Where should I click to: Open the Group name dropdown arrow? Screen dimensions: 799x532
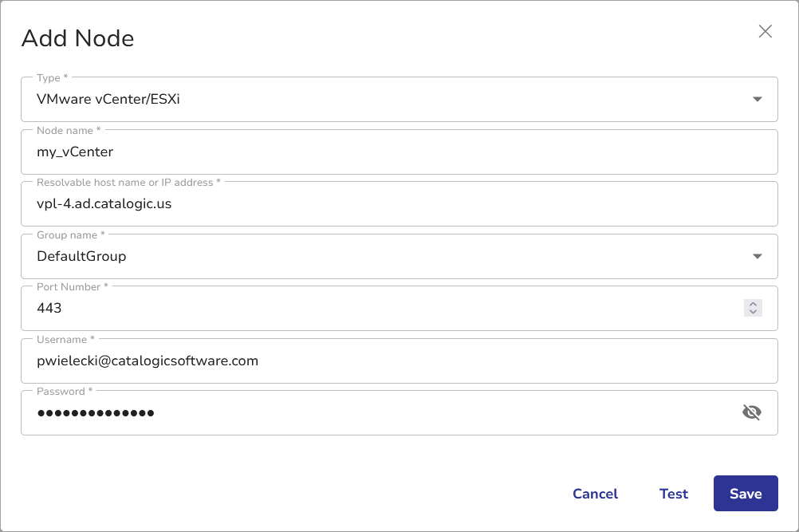(758, 256)
